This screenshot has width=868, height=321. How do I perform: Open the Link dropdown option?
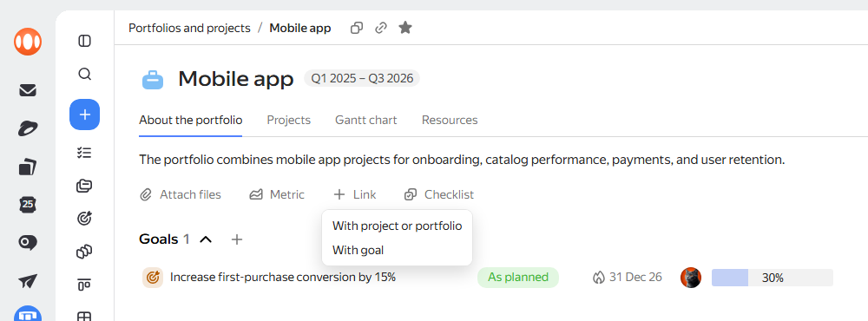[355, 195]
